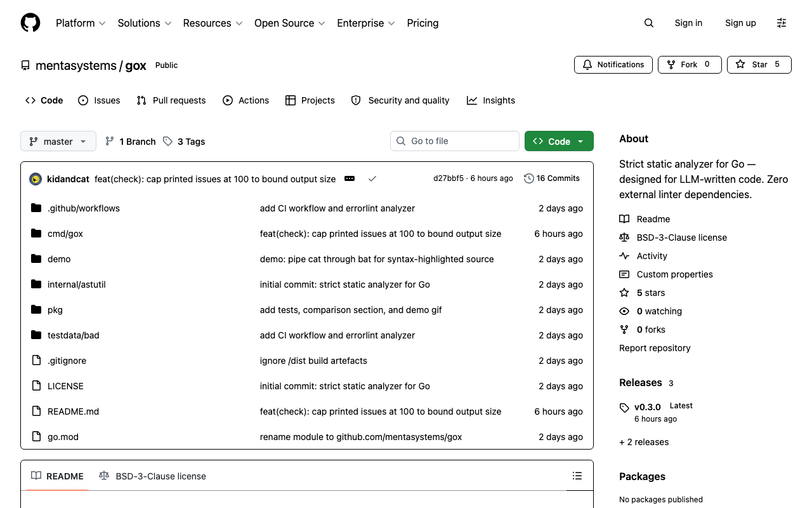Open the green Code dropdown
Viewport: 812px width, 508px height.
tap(559, 141)
